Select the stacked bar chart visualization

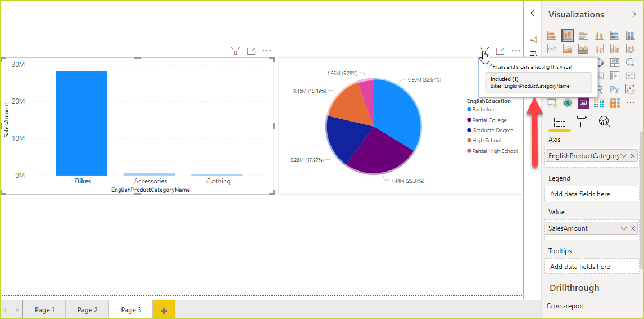[x=552, y=35]
